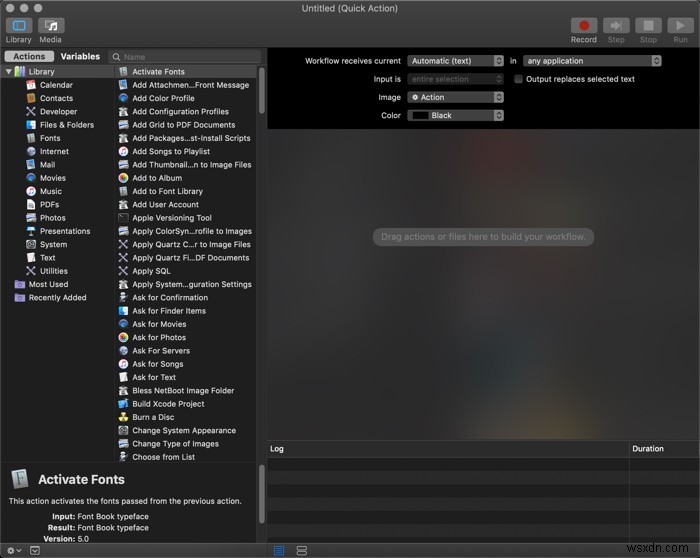Screen dimensions: 700x558
Task: Select the Bless NetBoot Image Folder action
Action: pos(186,391)
